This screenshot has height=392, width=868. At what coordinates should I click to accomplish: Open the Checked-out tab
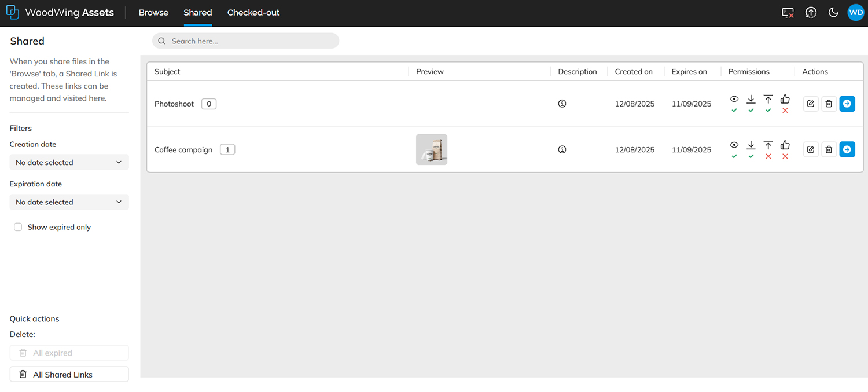tap(253, 12)
